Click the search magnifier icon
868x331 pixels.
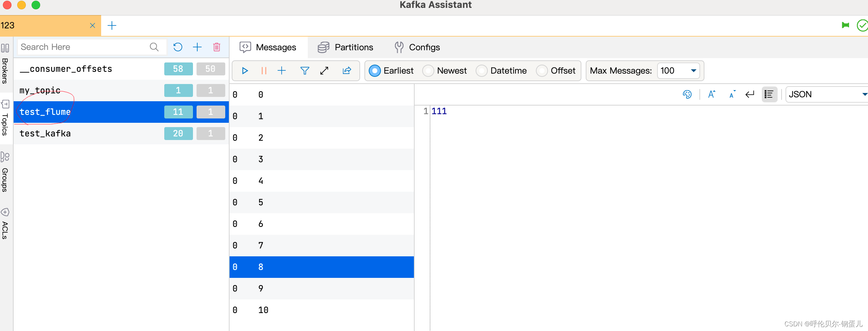tap(154, 47)
